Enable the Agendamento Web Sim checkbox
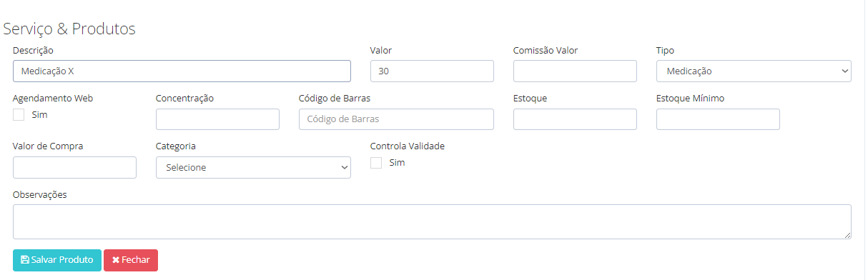This screenshot has width=868, height=280. pyautogui.click(x=19, y=114)
